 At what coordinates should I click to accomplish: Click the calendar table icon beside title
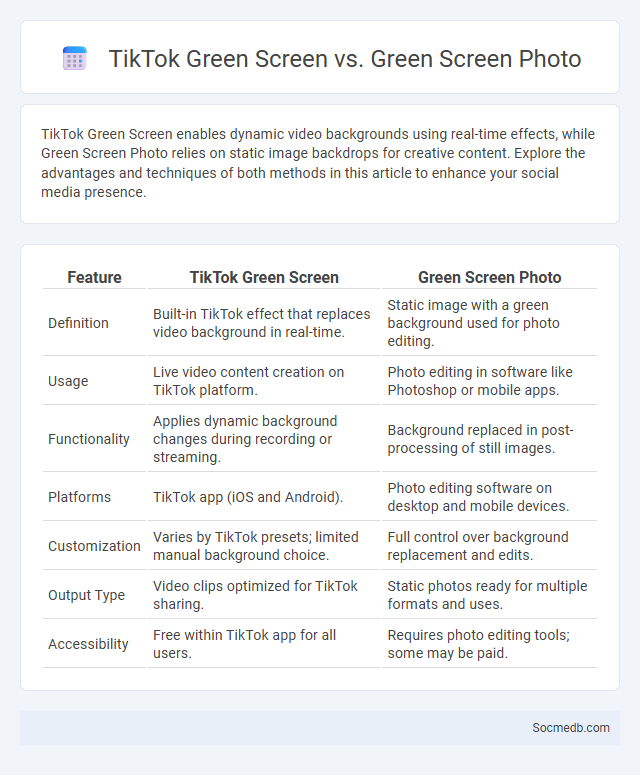point(75,58)
